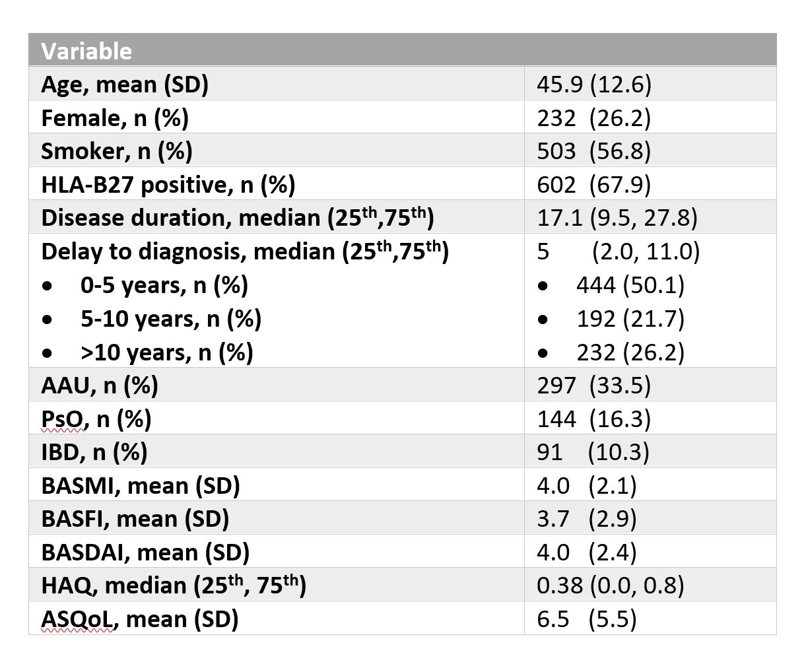Screen dimensions: 806x672
Task: Click the Variable header cell
Action: (x=86, y=51)
